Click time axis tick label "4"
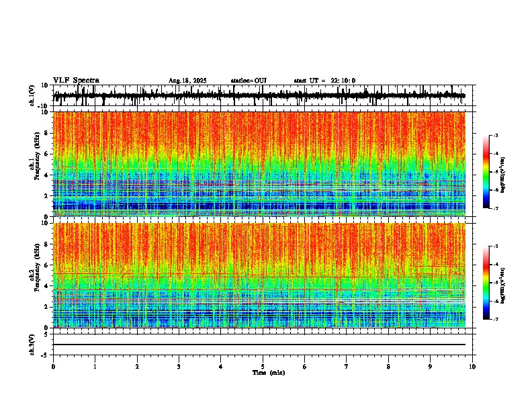 (221, 367)
